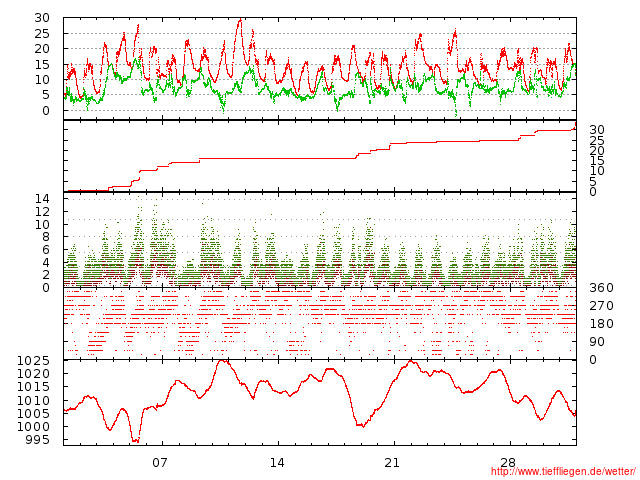The image size is (640, 480).
Task: Click the 1015 pressure axis value
Action: tap(33, 387)
